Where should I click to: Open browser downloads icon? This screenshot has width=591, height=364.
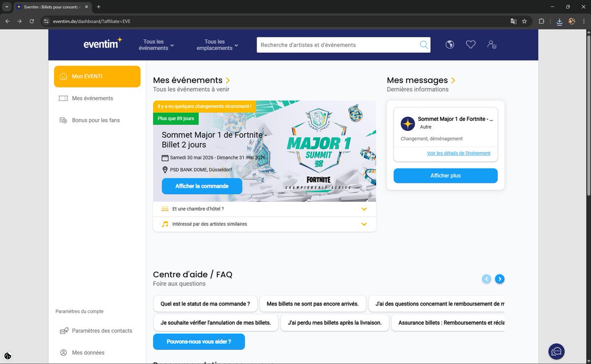pyautogui.click(x=559, y=21)
